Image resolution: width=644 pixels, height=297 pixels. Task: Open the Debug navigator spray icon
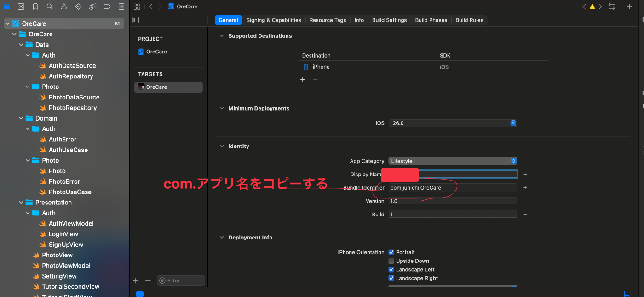click(92, 6)
